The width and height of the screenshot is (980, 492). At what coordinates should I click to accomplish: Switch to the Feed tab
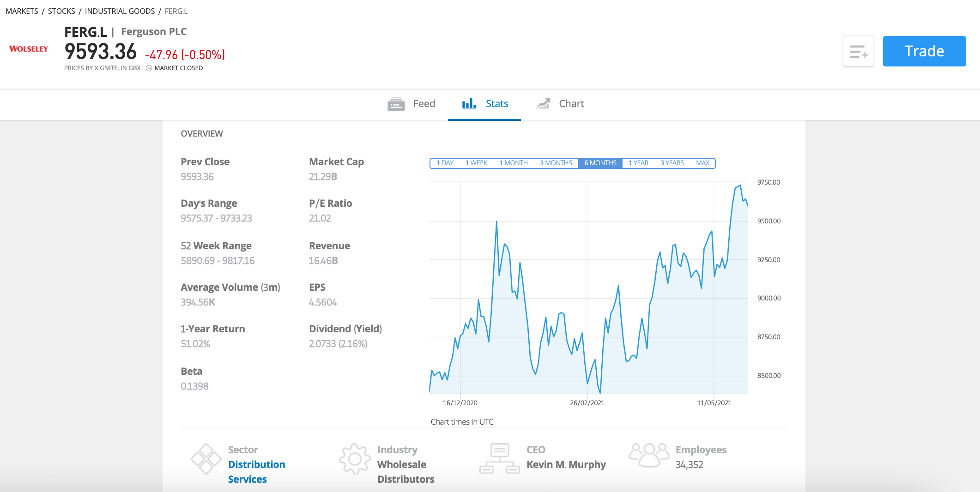(x=411, y=104)
